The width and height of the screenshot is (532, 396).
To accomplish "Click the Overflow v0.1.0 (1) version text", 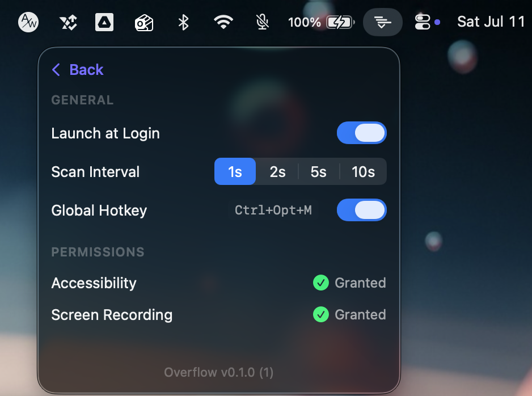I will [219, 372].
